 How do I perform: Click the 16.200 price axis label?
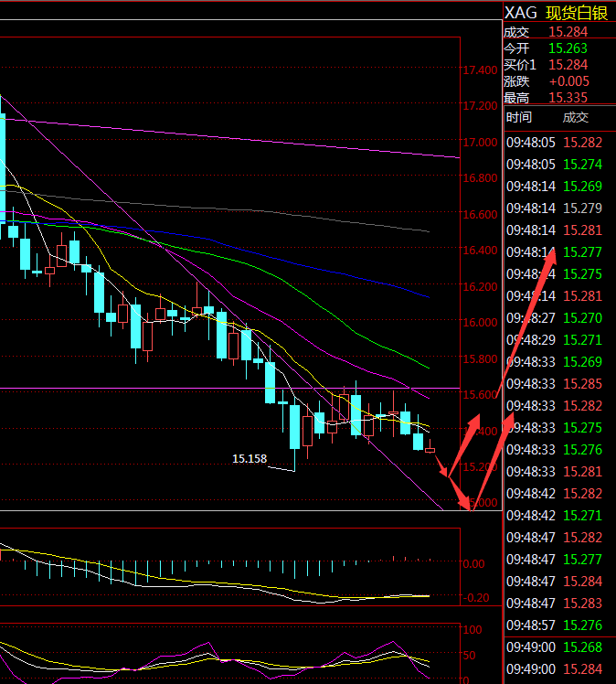[480, 286]
